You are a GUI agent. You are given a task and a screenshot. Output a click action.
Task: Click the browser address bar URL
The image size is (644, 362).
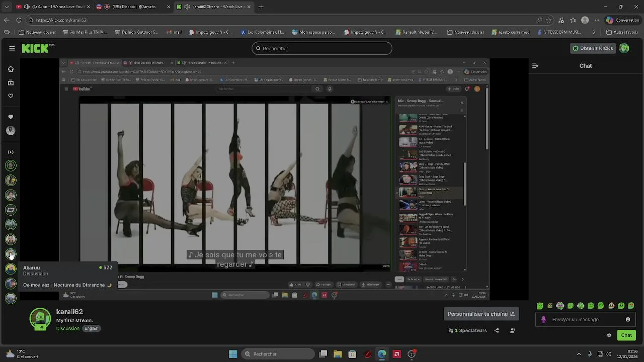[x=61, y=20]
